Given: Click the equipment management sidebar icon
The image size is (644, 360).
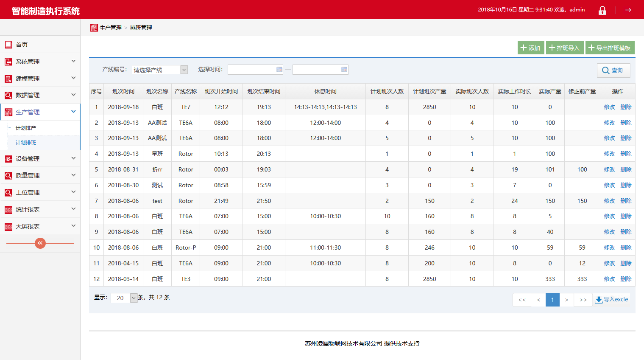Looking at the screenshot, I should [8, 159].
